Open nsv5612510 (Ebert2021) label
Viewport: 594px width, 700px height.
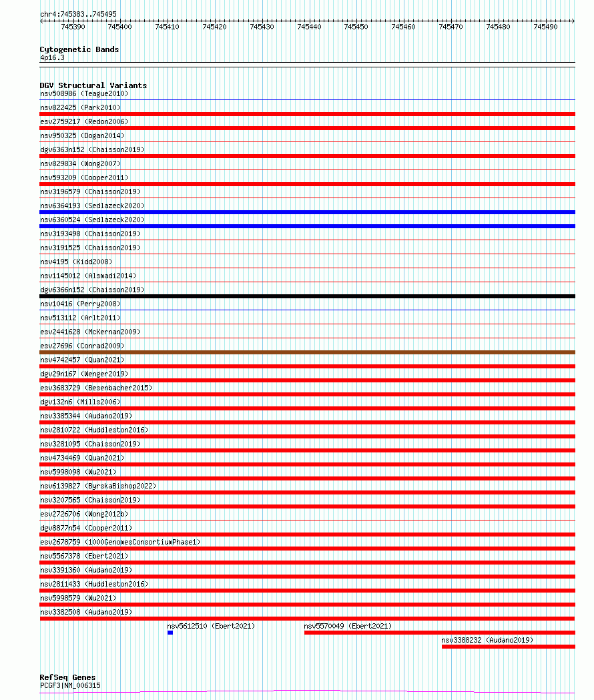pyautogui.click(x=211, y=627)
